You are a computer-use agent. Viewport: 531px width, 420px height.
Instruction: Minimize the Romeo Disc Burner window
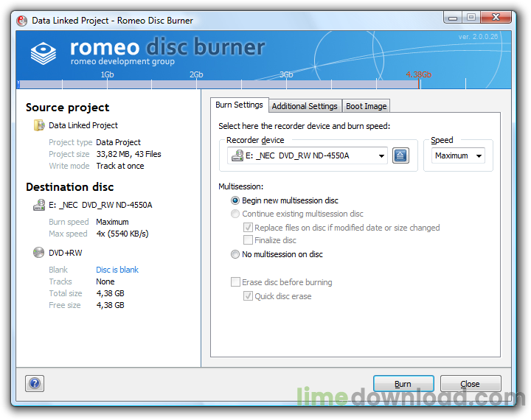point(453,18)
